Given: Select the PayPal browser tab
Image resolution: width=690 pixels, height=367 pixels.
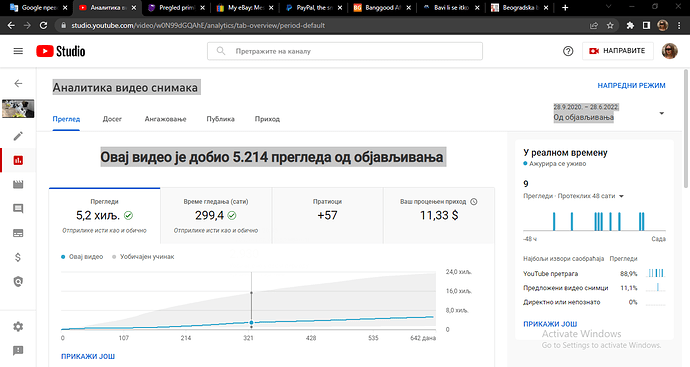Looking at the screenshot, I should click(314, 7).
